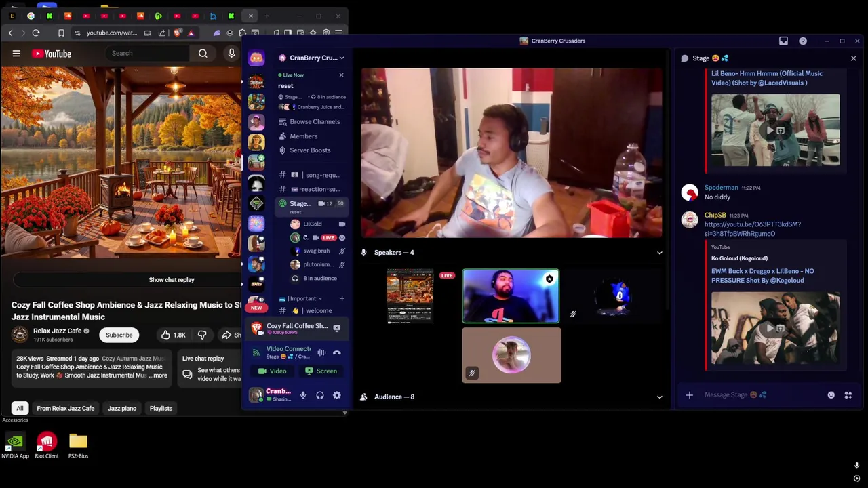This screenshot has width=868, height=488.
Task: Reload the YouTube page
Action: pyautogui.click(x=36, y=33)
